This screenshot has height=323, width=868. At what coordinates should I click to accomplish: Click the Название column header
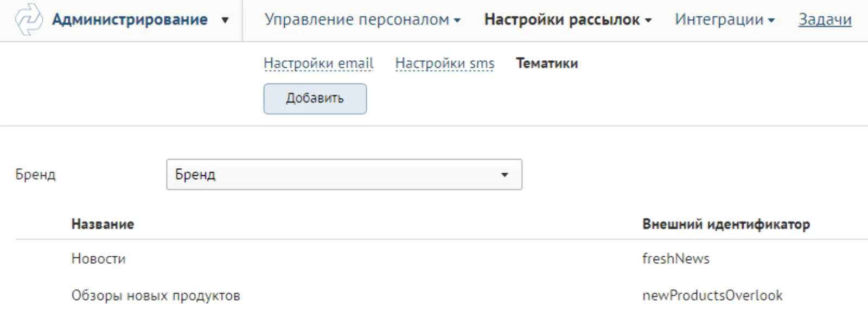click(x=103, y=224)
